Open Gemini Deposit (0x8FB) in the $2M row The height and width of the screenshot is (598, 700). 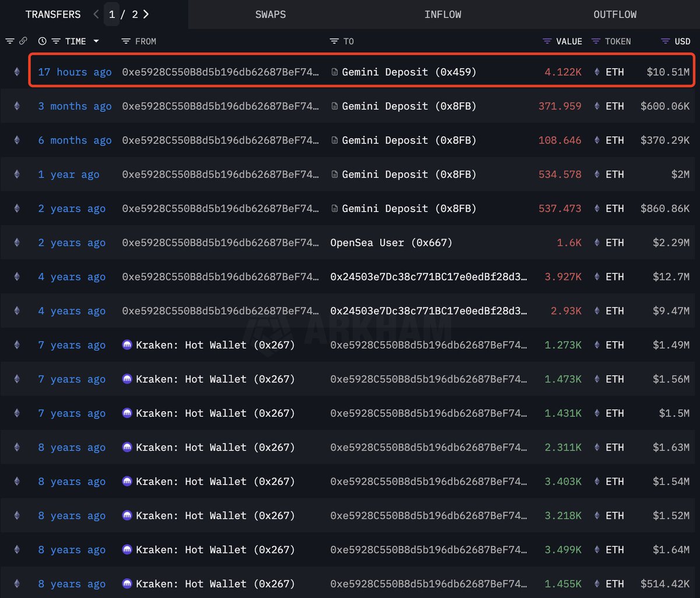409,174
